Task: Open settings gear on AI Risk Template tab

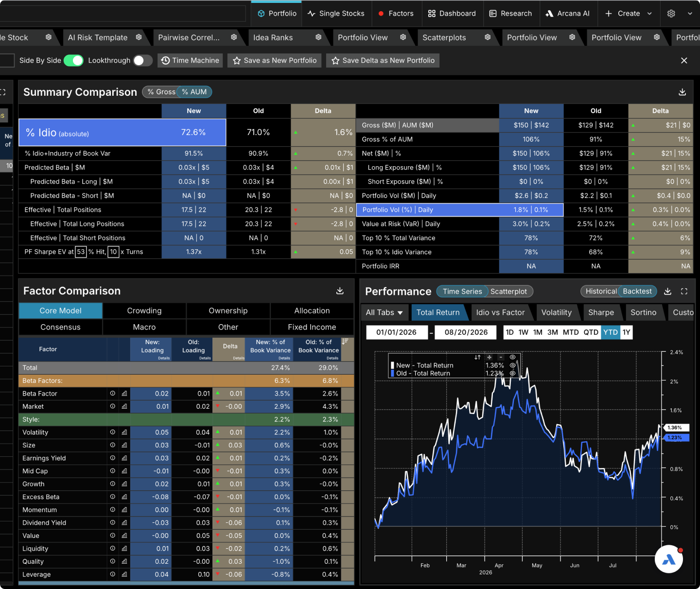Action: (x=139, y=37)
